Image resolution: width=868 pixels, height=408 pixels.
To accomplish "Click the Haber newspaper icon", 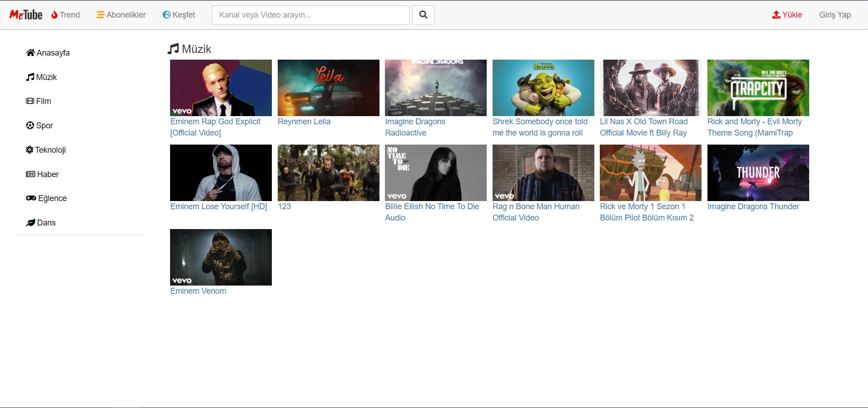I will [30, 174].
